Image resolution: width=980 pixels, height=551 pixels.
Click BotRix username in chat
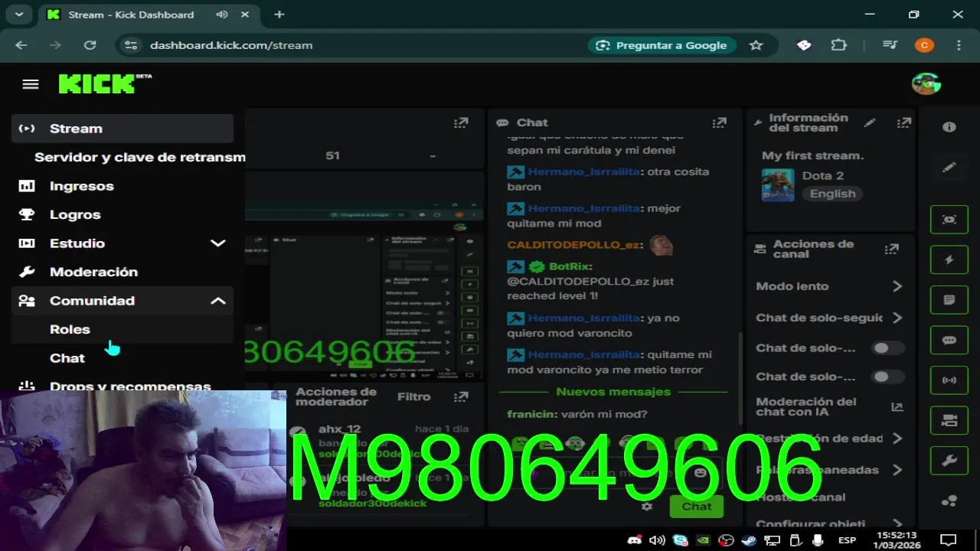pyautogui.click(x=569, y=266)
